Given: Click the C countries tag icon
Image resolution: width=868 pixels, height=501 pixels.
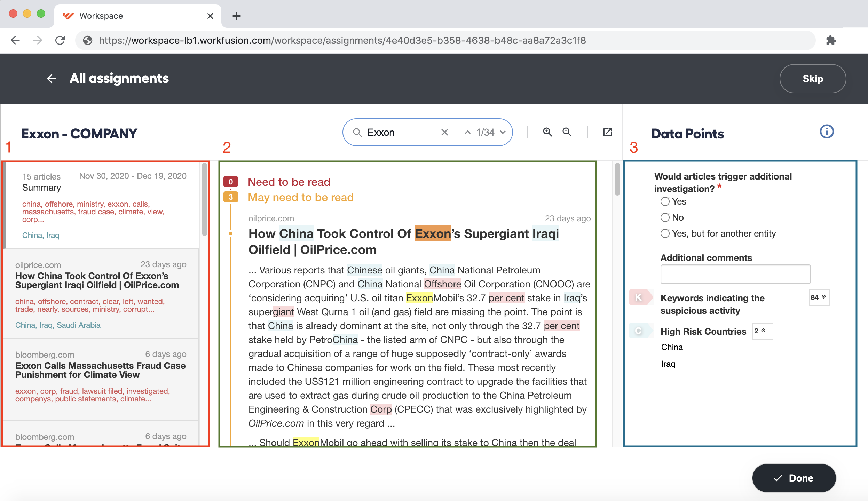Looking at the screenshot, I should point(641,331).
